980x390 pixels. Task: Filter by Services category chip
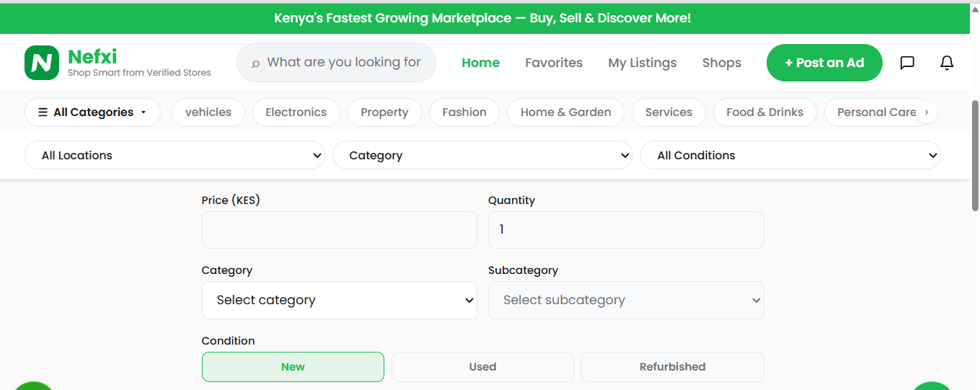pos(668,112)
